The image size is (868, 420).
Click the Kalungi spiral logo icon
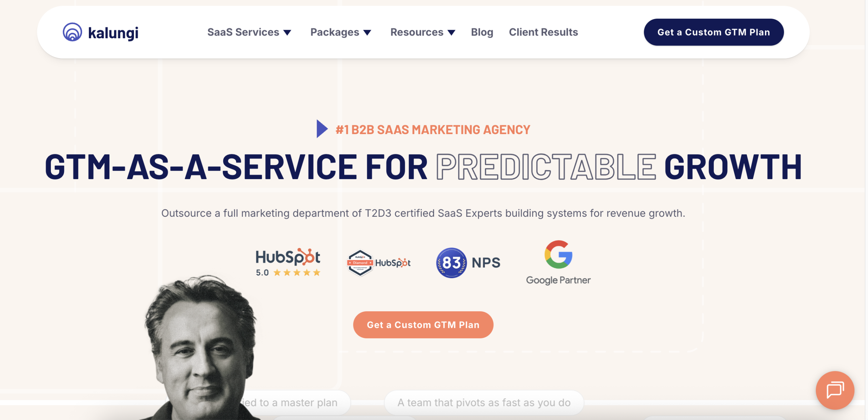point(72,32)
